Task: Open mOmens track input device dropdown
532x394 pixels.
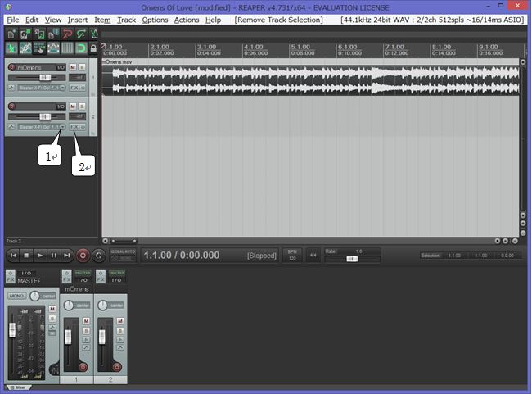Action: 62,86
